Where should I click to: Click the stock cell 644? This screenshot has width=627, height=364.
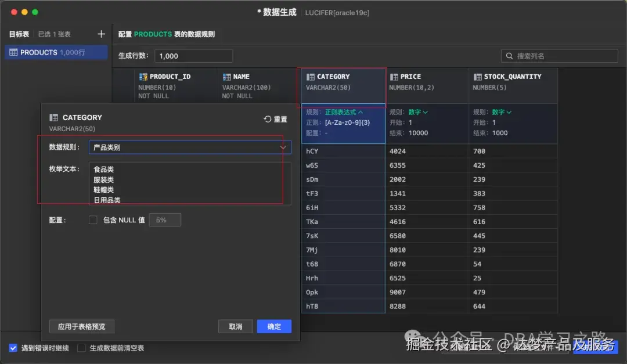tap(513, 307)
